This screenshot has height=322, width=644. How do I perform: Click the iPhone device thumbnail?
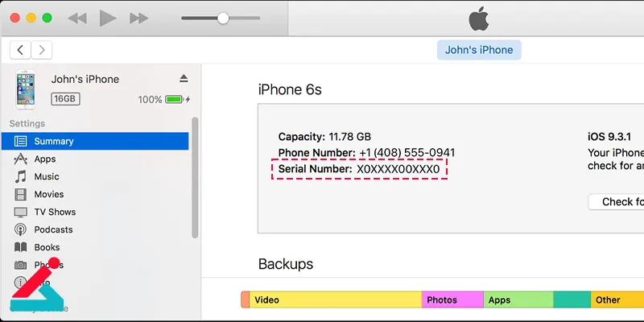coord(26,89)
